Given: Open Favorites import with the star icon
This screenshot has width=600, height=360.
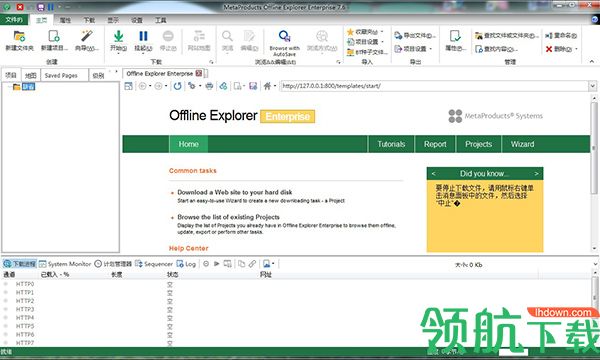Looking at the screenshot, I should click(x=350, y=32).
